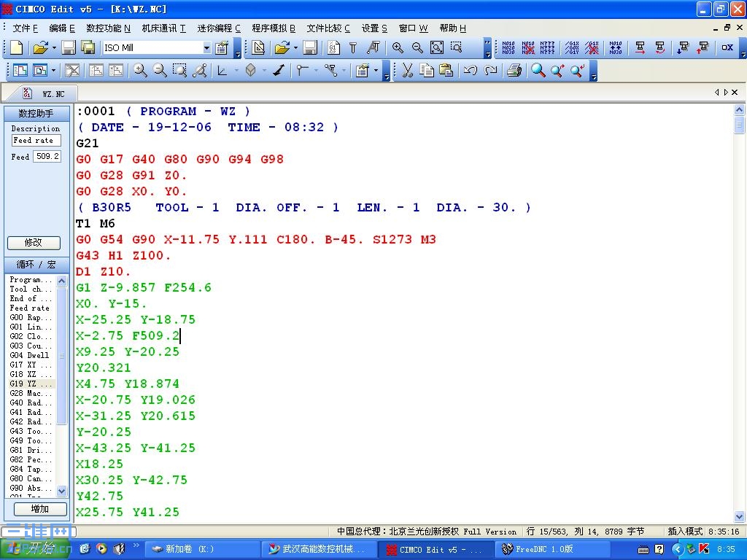
Task: Print the NC program
Action: (x=514, y=71)
